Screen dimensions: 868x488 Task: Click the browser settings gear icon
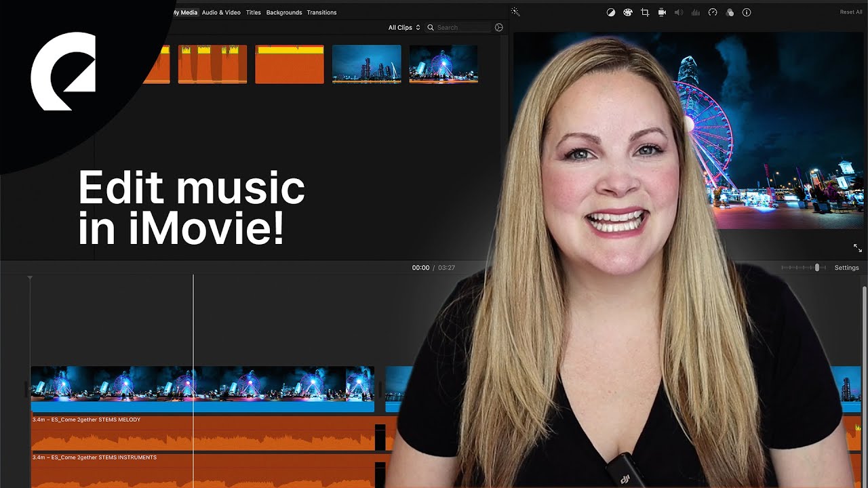(x=499, y=28)
